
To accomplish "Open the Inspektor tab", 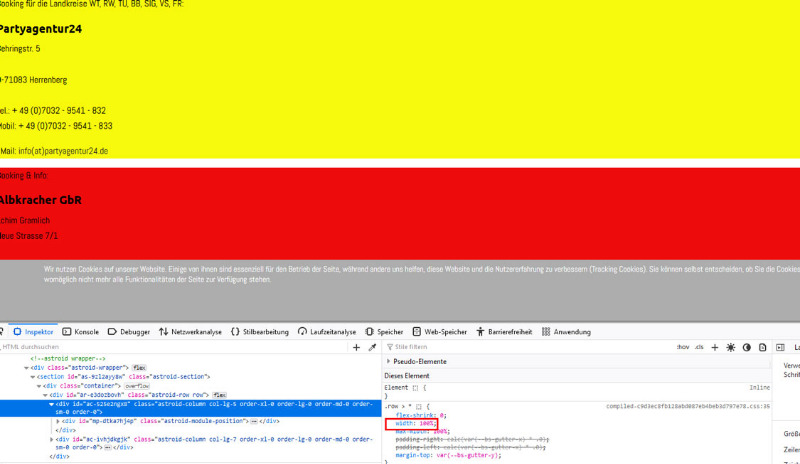I will (33, 332).
